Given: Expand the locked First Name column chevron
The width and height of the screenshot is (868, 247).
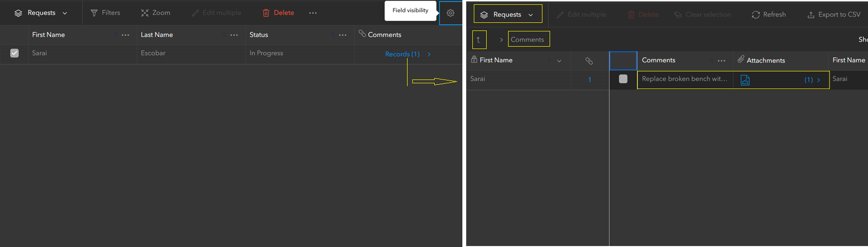Looking at the screenshot, I should [x=559, y=61].
